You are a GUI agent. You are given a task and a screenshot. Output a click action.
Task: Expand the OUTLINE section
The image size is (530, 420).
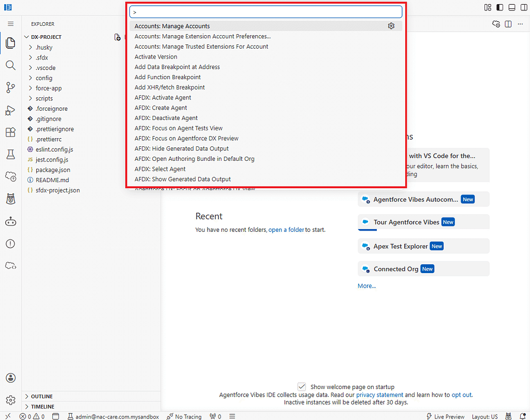coord(91,396)
